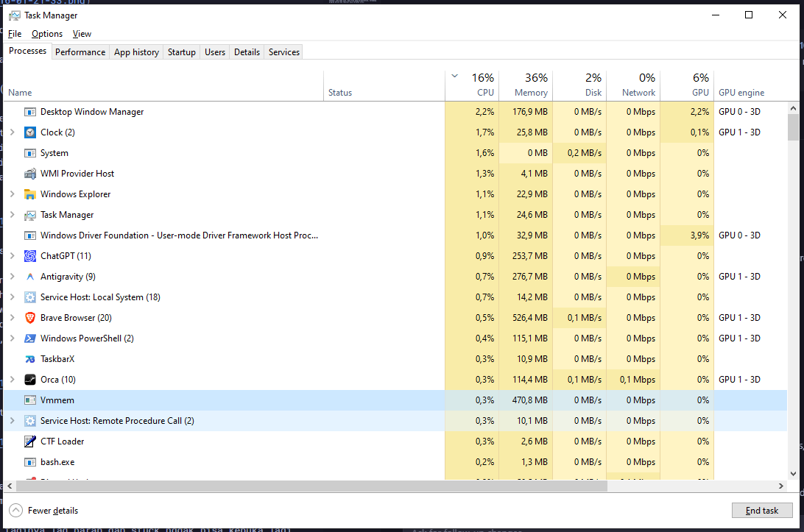Click the Service Host: Remote Procedure Call icon
The image size is (804, 532).
pos(30,421)
